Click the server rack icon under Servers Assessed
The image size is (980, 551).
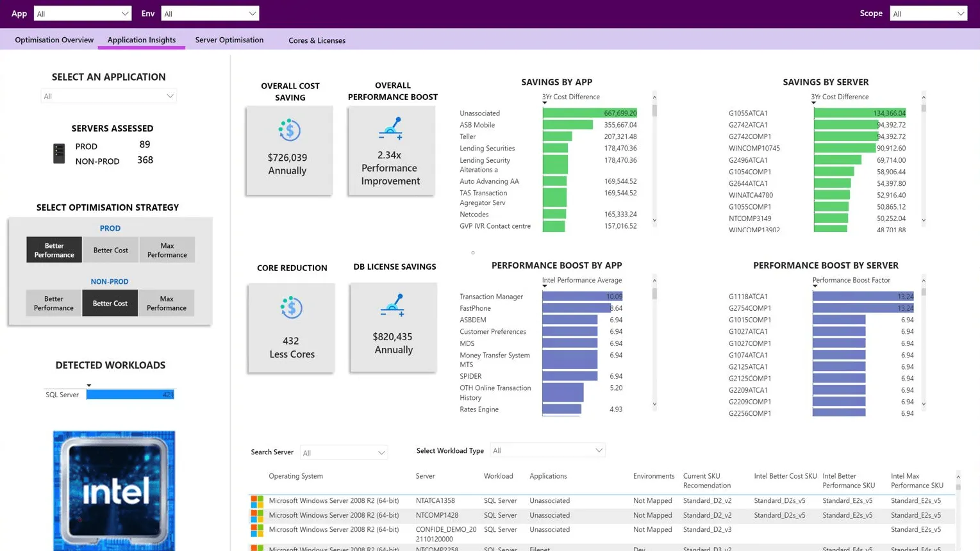coord(59,153)
